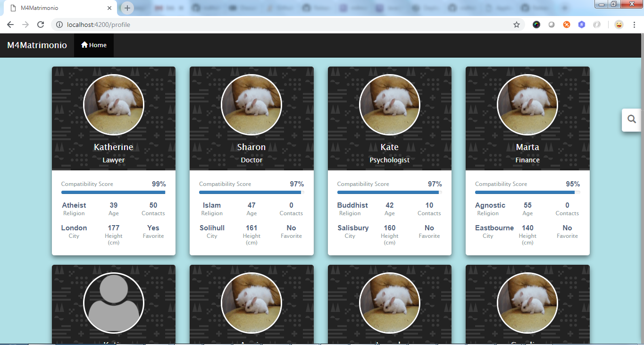644x345 pixels.
Task: Click Kate's compatibility score bar
Action: (x=390, y=193)
